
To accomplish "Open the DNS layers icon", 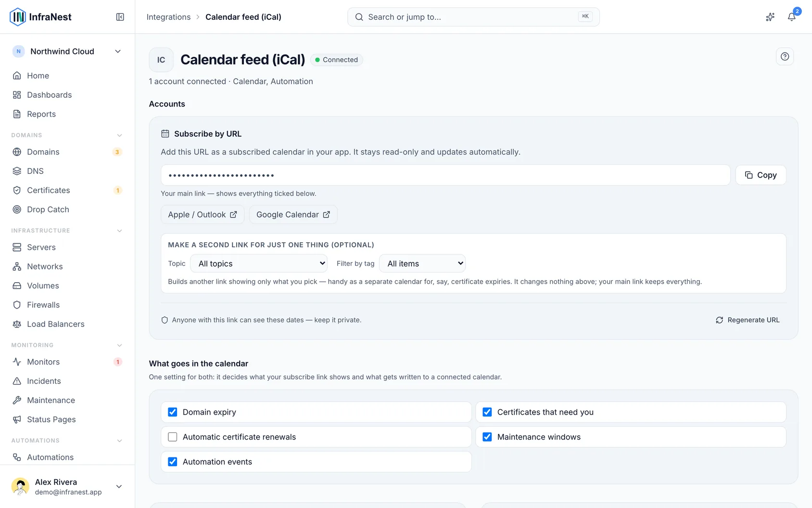I will click(x=17, y=171).
